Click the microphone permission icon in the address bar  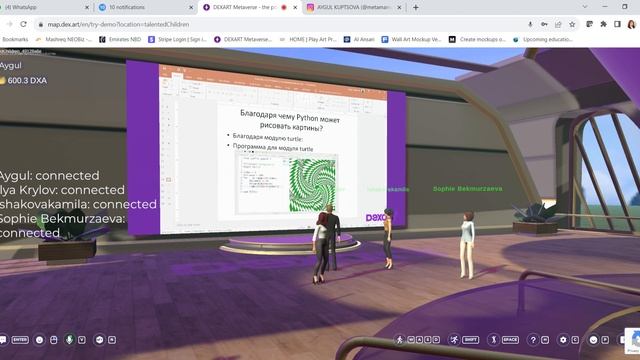pos(530,24)
